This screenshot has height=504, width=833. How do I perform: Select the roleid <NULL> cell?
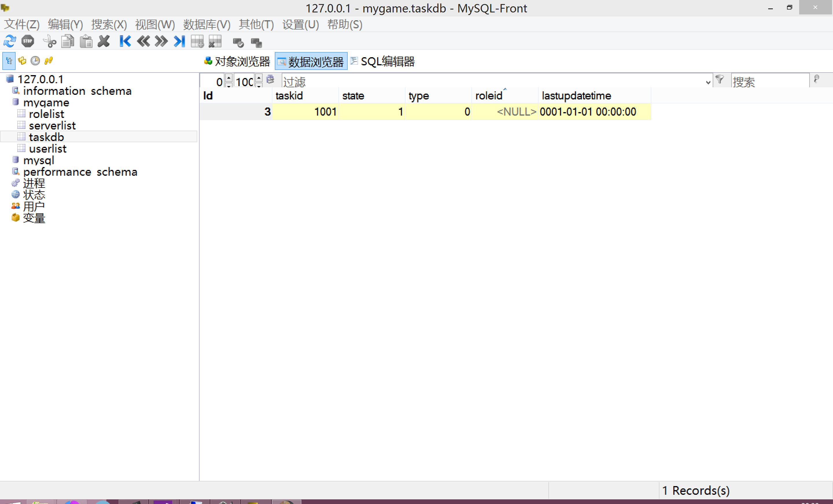click(x=505, y=112)
